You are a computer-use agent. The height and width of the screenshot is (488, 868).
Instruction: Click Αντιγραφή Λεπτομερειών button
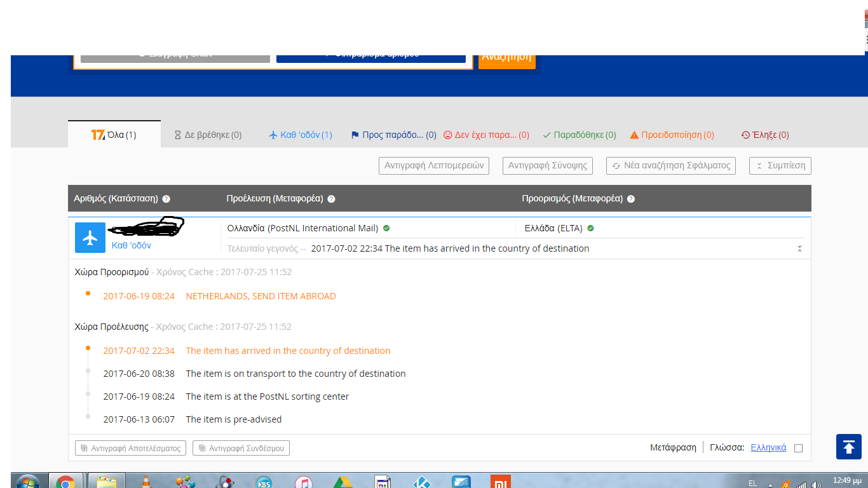pos(434,166)
